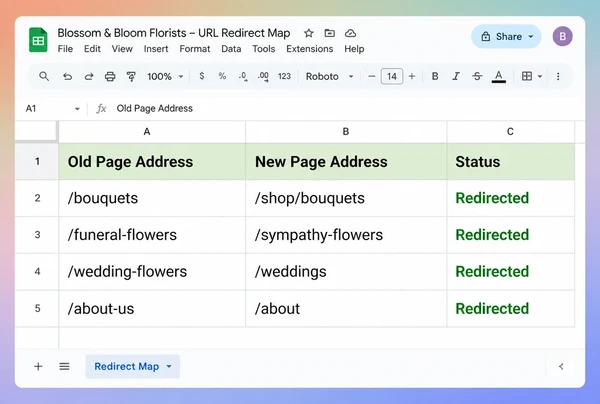Open the Google Sheets home icon
This screenshot has height=404, width=600.
[x=38, y=40]
